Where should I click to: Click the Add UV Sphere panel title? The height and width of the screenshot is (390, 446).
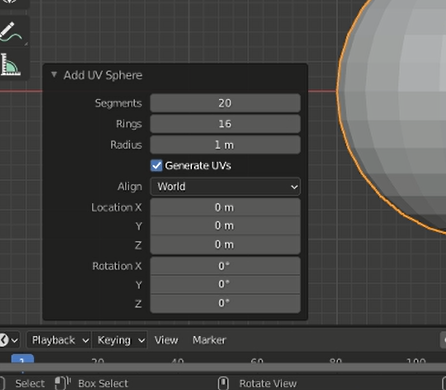(x=103, y=75)
